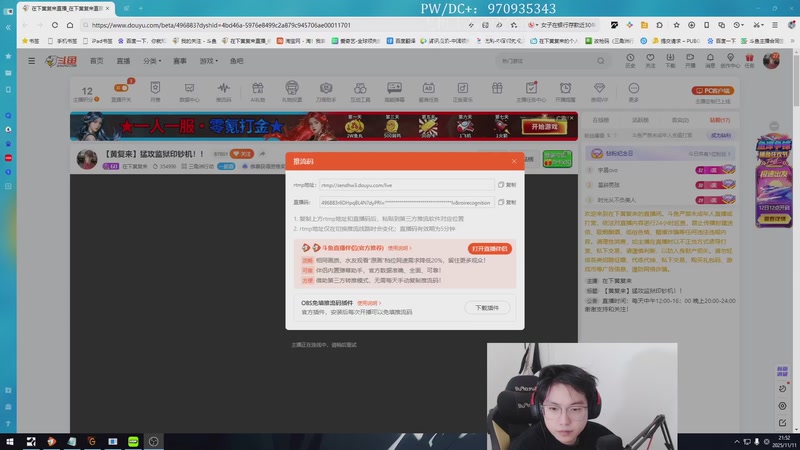The width and height of the screenshot is (800, 450).
Task: Open 使用说明 link next to 斗鱼直播伴侣
Action: point(399,248)
